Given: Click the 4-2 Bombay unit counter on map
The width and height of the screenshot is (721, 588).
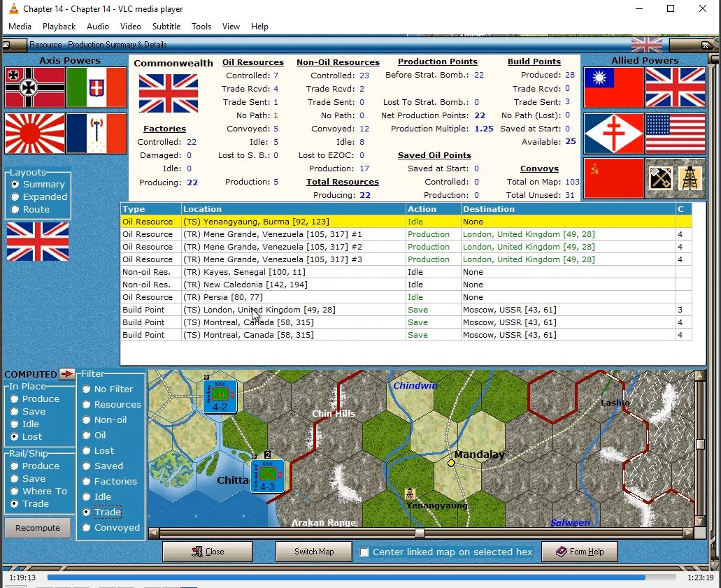Looking at the screenshot, I should pyautogui.click(x=220, y=396).
